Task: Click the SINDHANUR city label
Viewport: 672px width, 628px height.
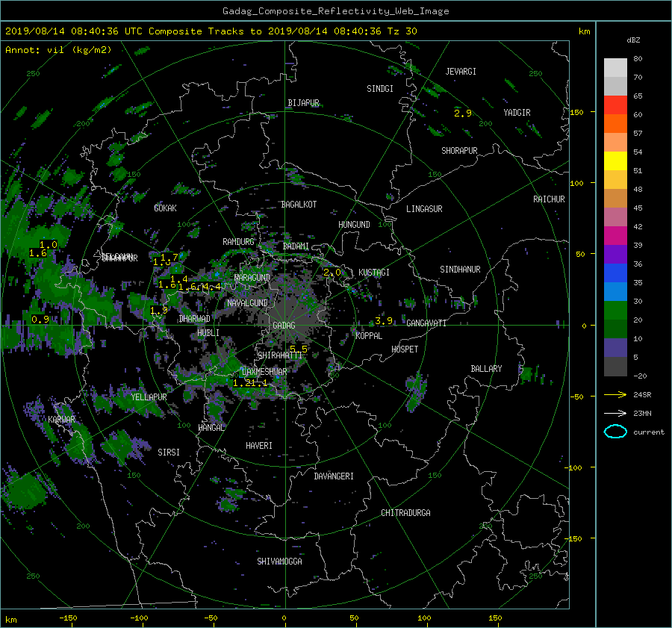Action: 460,270
